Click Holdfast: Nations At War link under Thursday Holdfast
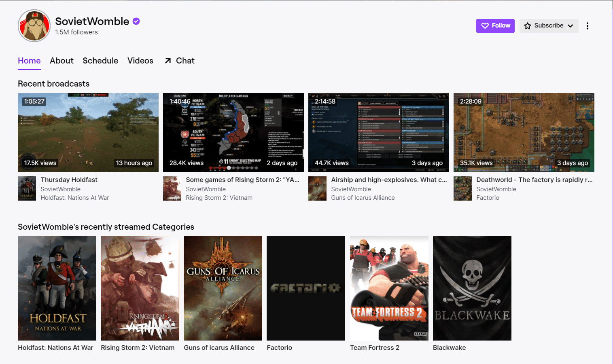 [75, 198]
